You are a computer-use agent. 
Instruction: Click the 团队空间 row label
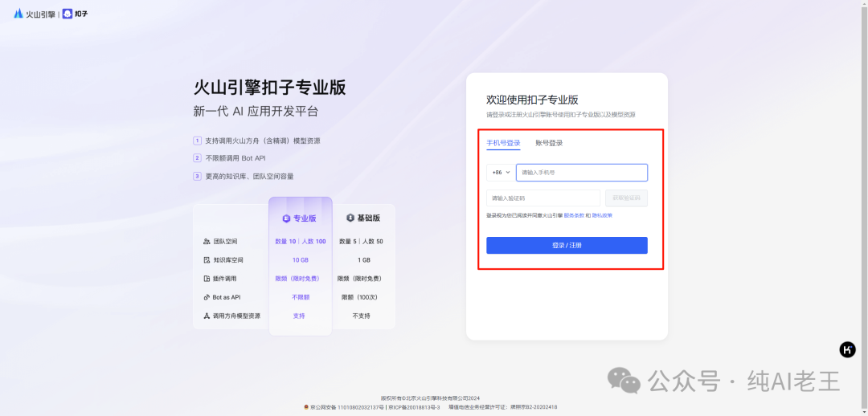pyautogui.click(x=225, y=242)
